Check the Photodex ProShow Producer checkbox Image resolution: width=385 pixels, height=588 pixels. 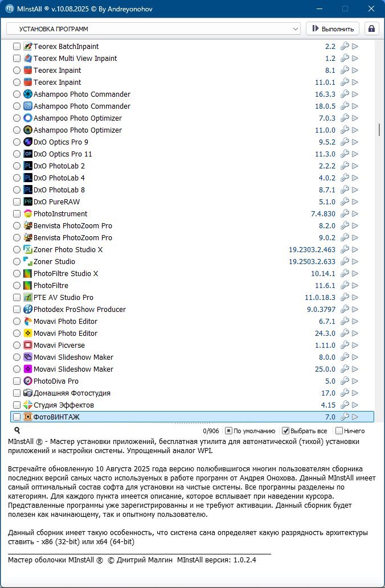pos(17,310)
